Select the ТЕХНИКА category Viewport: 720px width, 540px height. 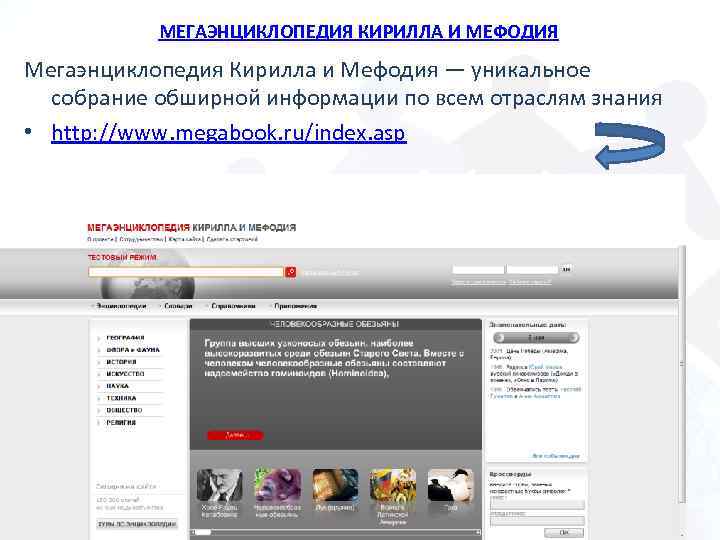[121, 398]
